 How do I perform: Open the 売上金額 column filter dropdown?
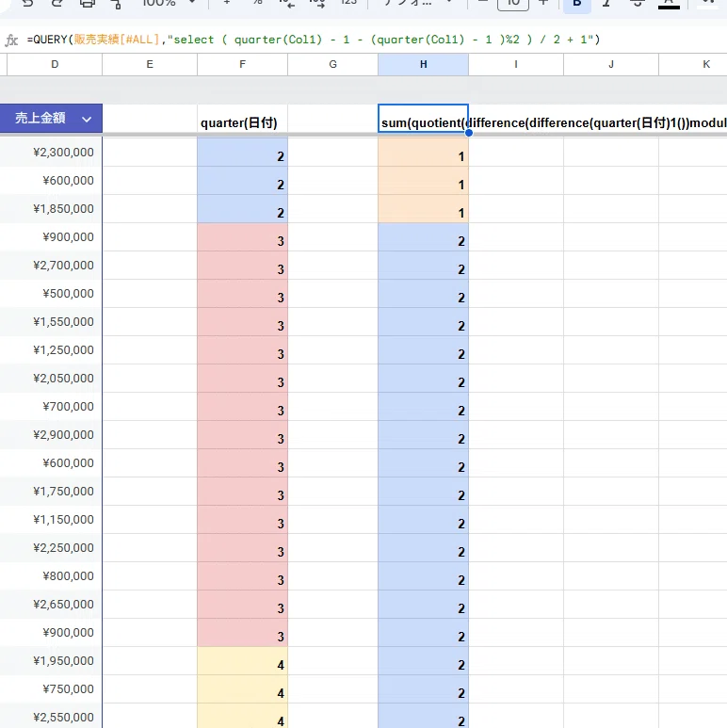pos(87,119)
